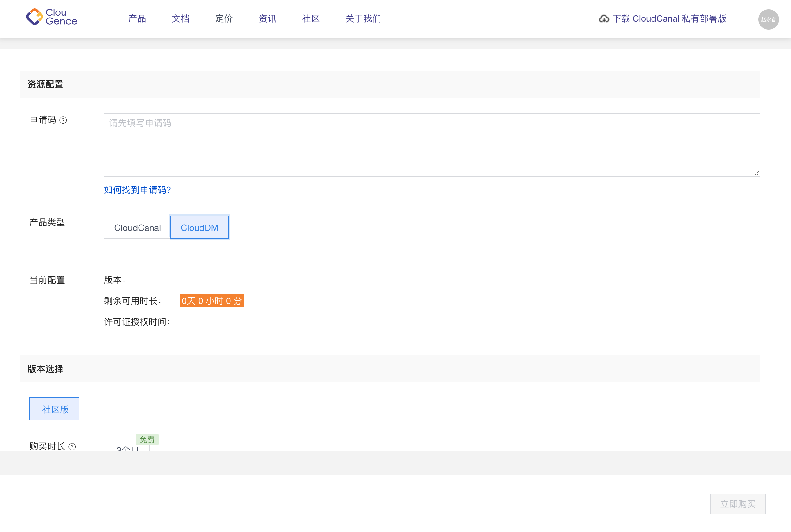Click inside the 申请码 text area
Image resolution: width=791 pixels, height=532 pixels.
[431, 144]
